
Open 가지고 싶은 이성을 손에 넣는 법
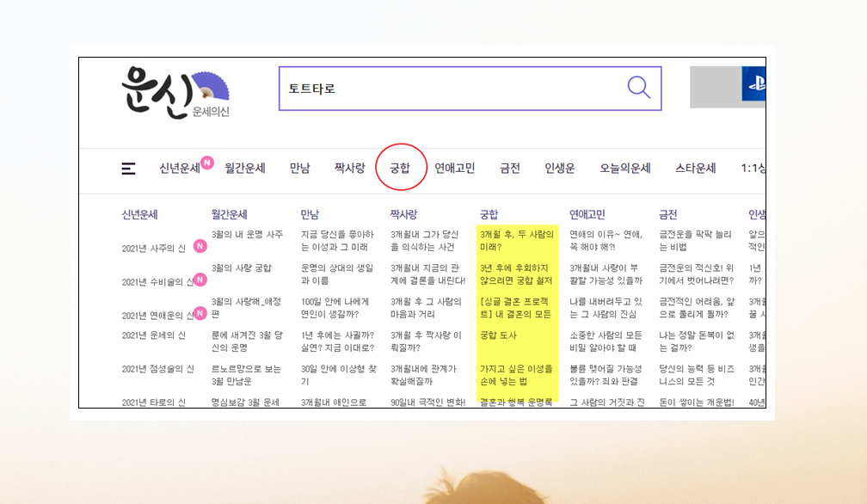516,375
